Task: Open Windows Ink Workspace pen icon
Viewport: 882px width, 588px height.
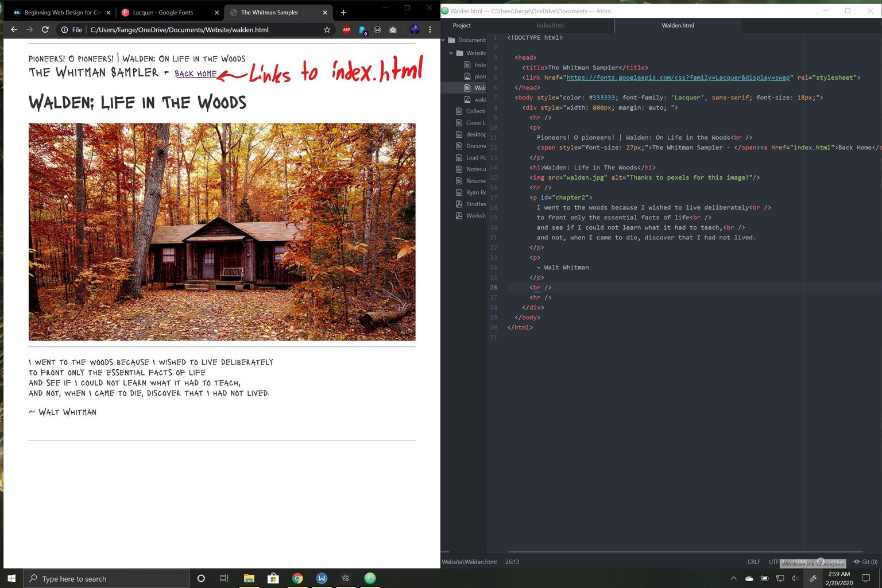Action: point(813,578)
